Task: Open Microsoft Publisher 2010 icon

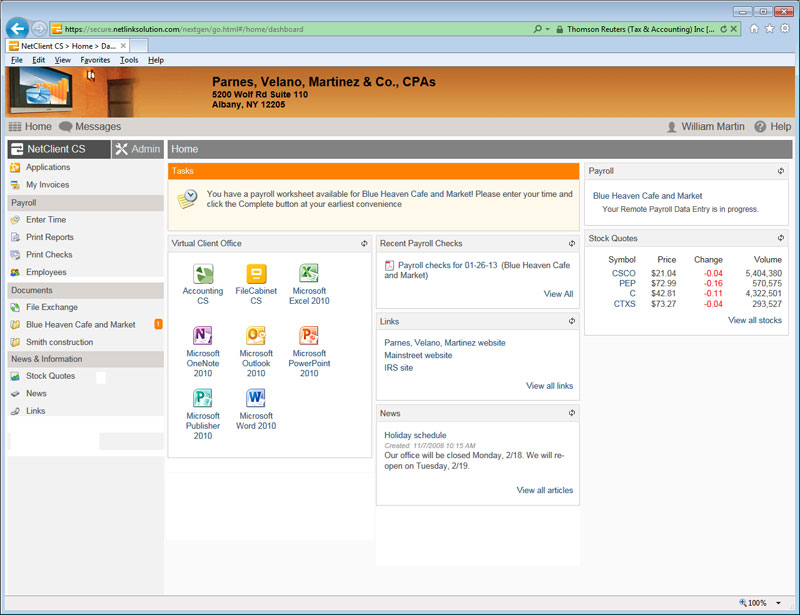Action: (203, 398)
